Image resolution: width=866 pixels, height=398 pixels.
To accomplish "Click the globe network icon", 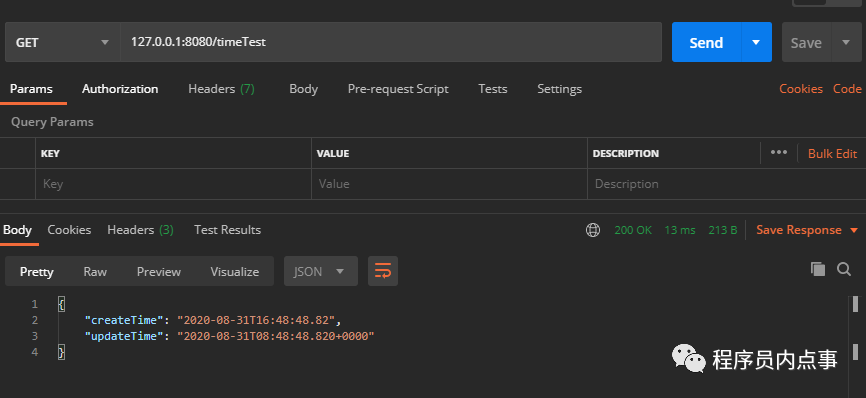I will (x=593, y=230).
